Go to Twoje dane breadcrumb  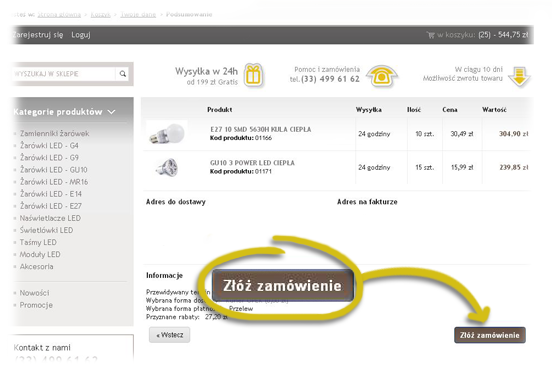[x=138, y=14]
